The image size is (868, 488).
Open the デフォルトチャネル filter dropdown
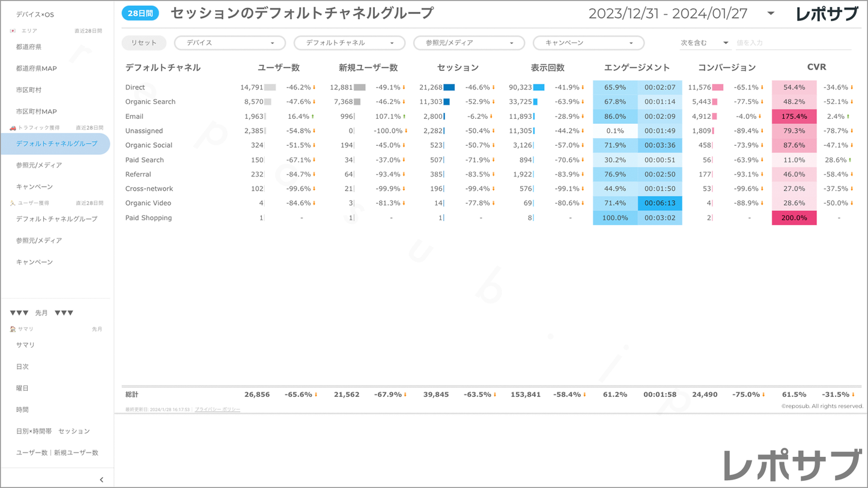pos(349,43)
